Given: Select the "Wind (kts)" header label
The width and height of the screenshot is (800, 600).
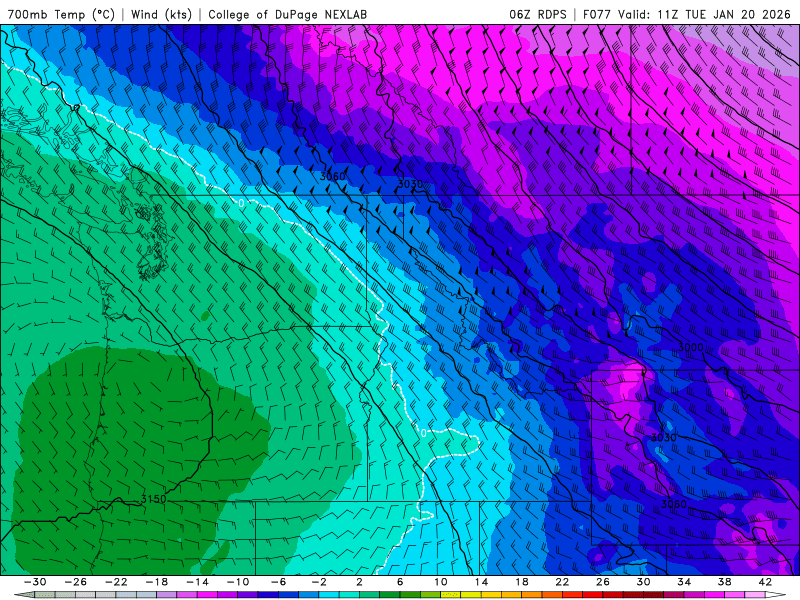Looking at the screenshot, I should [x=161, y=14].
